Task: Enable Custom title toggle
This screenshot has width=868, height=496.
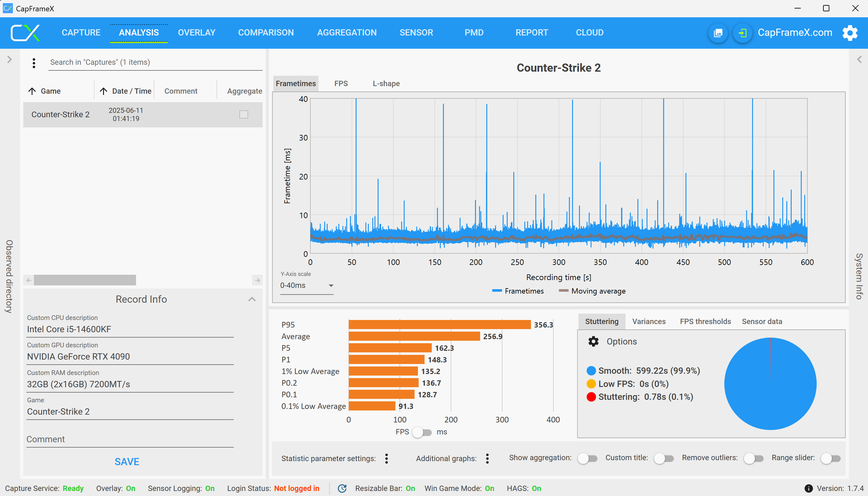Action: tap(664, 459)
